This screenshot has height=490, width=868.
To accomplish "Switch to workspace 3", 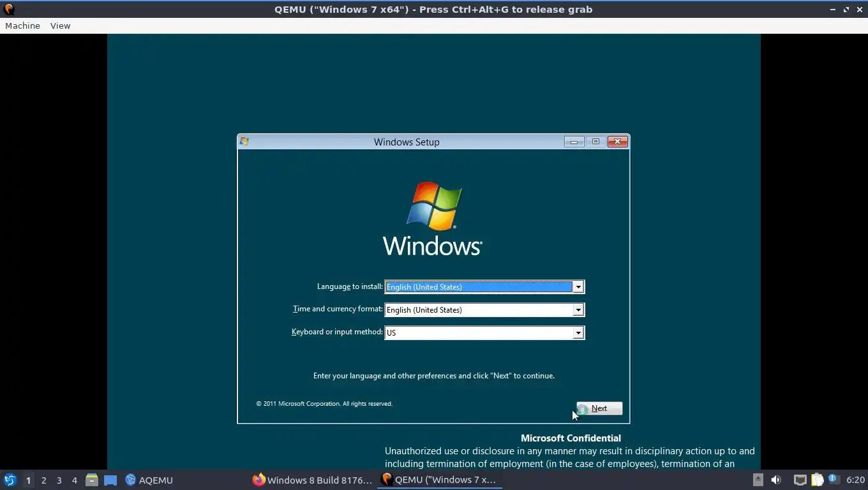I will 59,480.
